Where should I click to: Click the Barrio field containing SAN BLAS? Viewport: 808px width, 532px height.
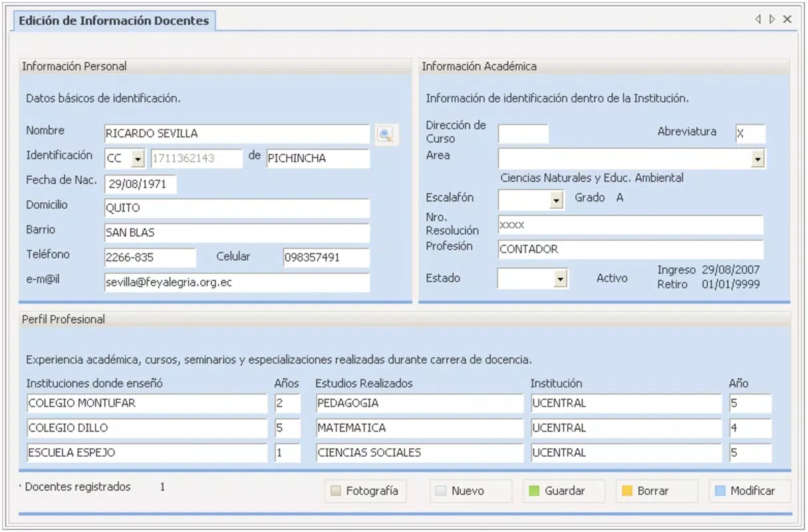click(x=237, y=233)
